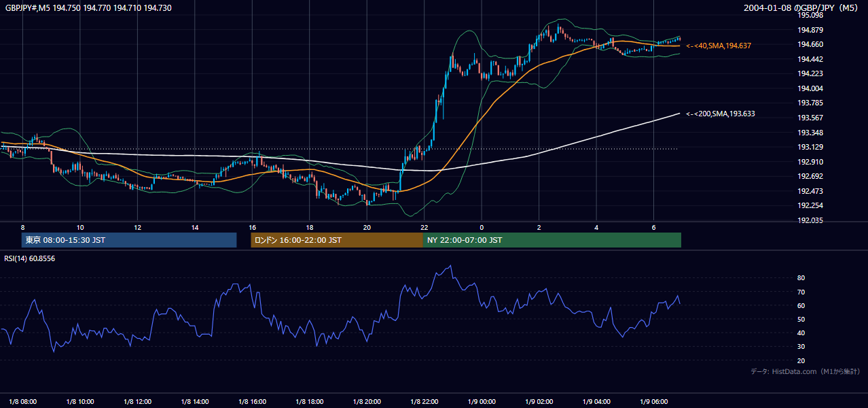
Task: Click the 1/9 04:00 date label
Action: (596, 401)
